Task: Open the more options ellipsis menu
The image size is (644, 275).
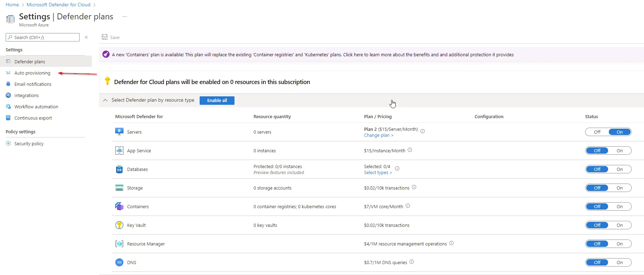Action: click(x=125, y=17)
